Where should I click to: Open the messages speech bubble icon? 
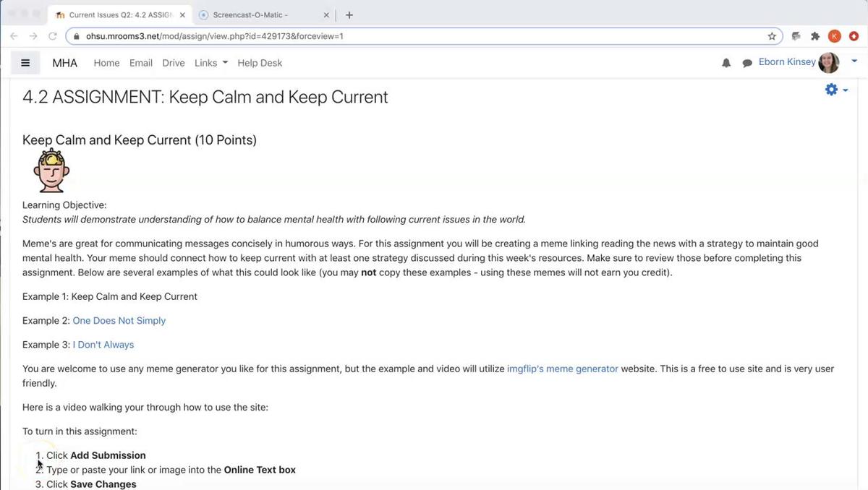[x=747, y=63]
